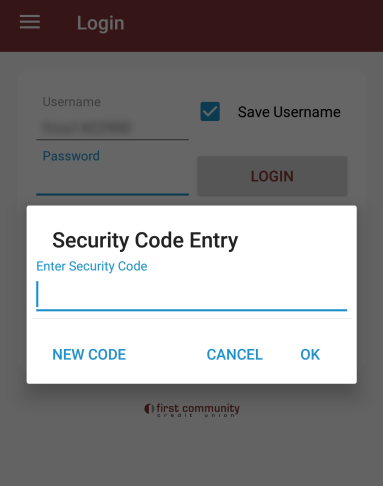Tap the NEW CODE button
Image resolution: width=383 pixels, height=486 pixels.
[x=89, y=354]
